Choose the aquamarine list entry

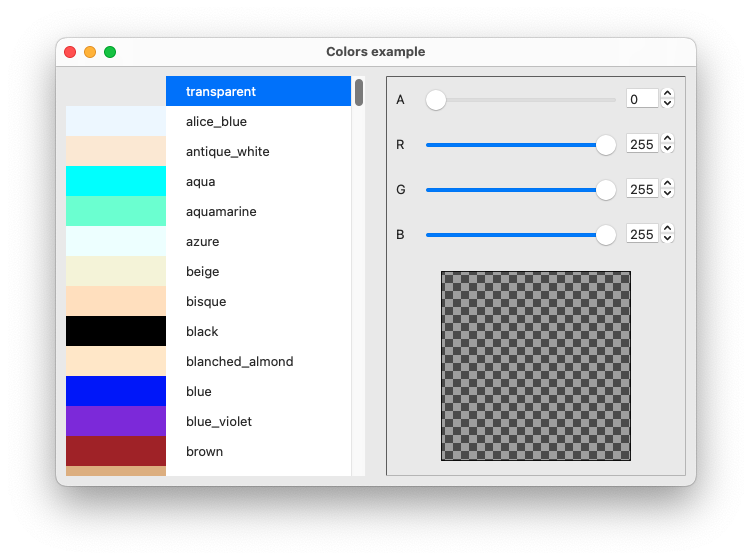tap(258, 211)
